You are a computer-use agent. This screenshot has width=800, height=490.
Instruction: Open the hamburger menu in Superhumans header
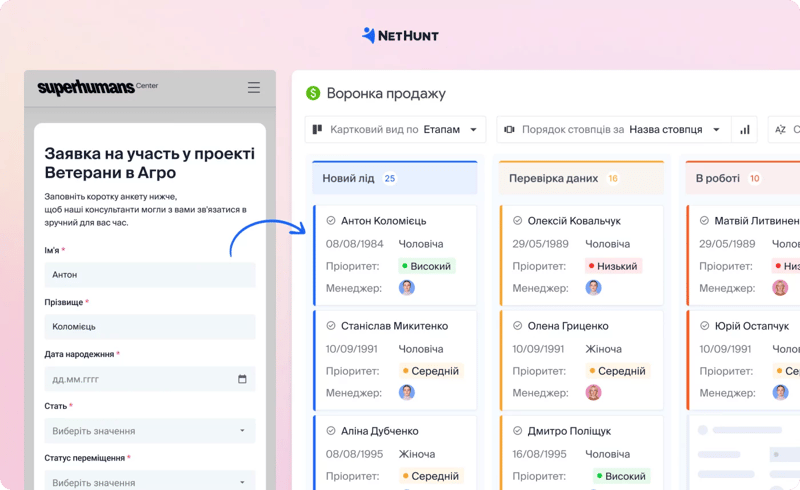254,88
